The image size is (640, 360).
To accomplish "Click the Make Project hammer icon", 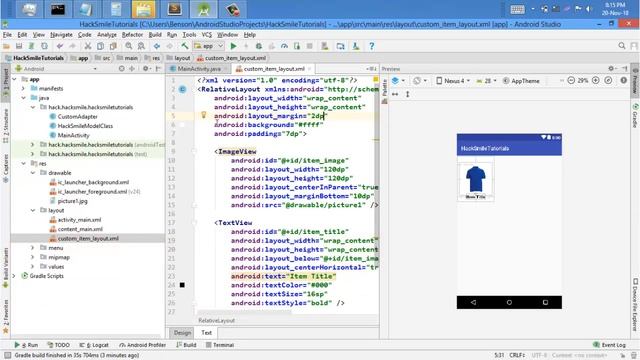I will click(x=185, y=46).
